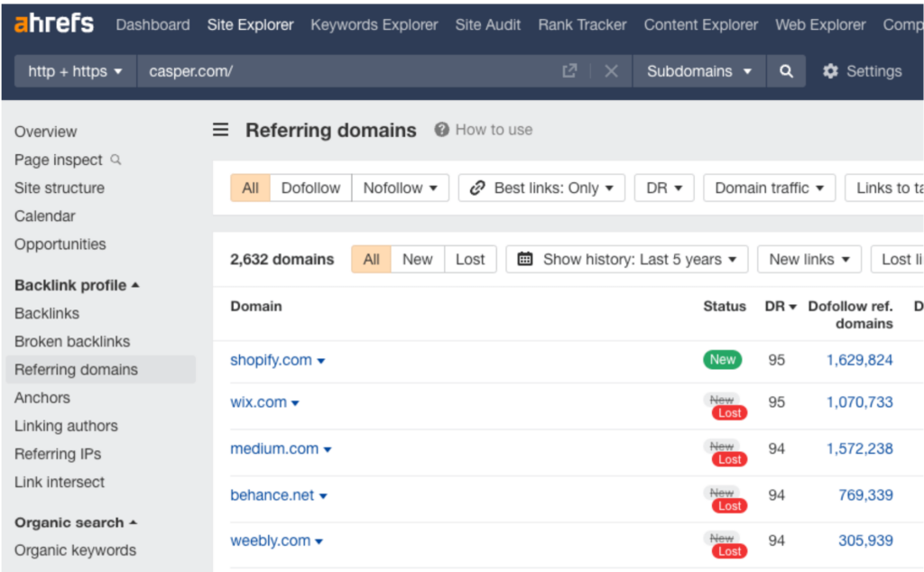Viewport: 924px width, 572px height.
Task: Sort by the DR column header
Action: 781,307
